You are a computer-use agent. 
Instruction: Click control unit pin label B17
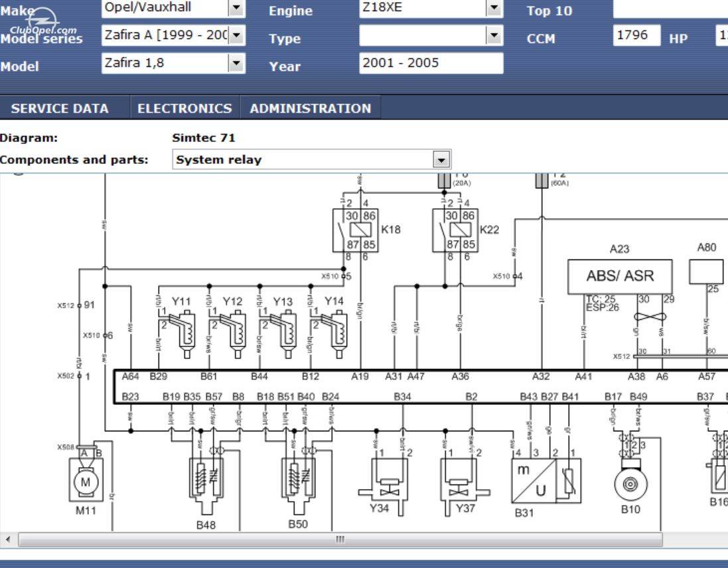(x=613, y=397)
